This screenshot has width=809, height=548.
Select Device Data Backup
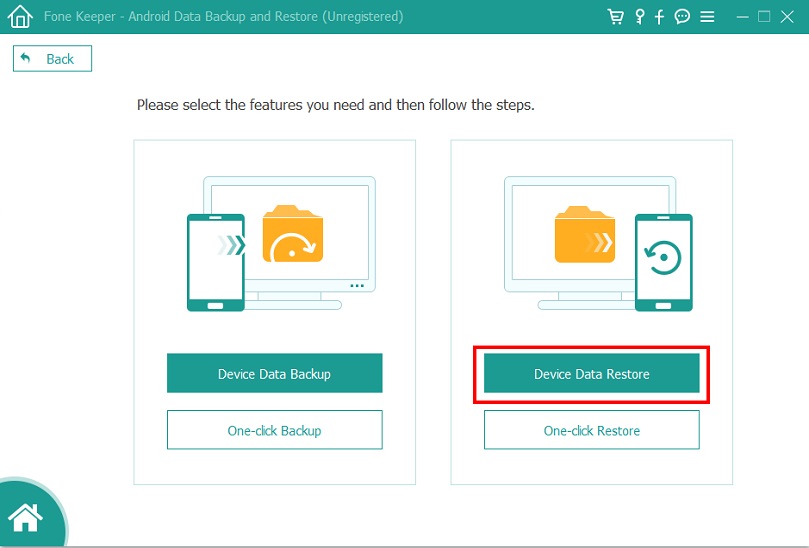(x=274, y=374)
